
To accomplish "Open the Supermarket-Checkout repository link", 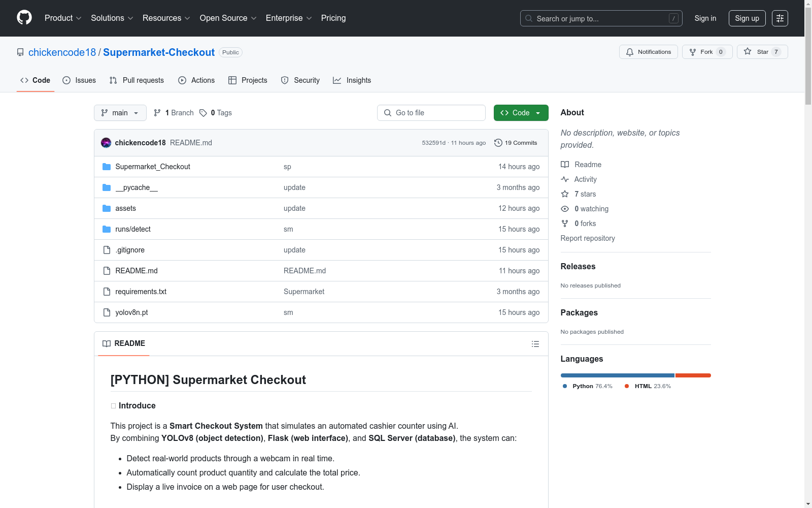I will [159, 52].
